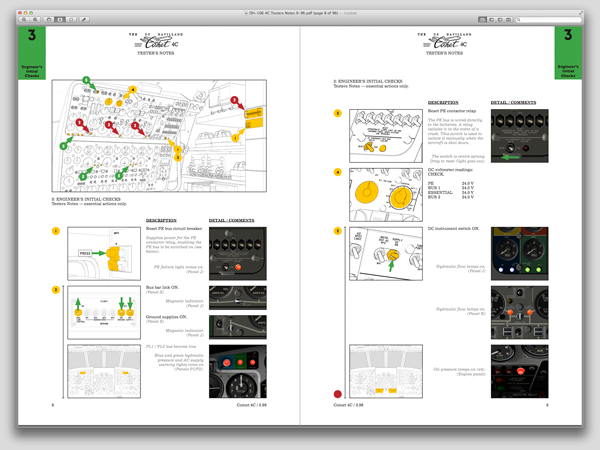Click the step 4 voltmeter selector diagram
Image resolution: width=600 pixels, height=450 pixels.
click(386, 195)
